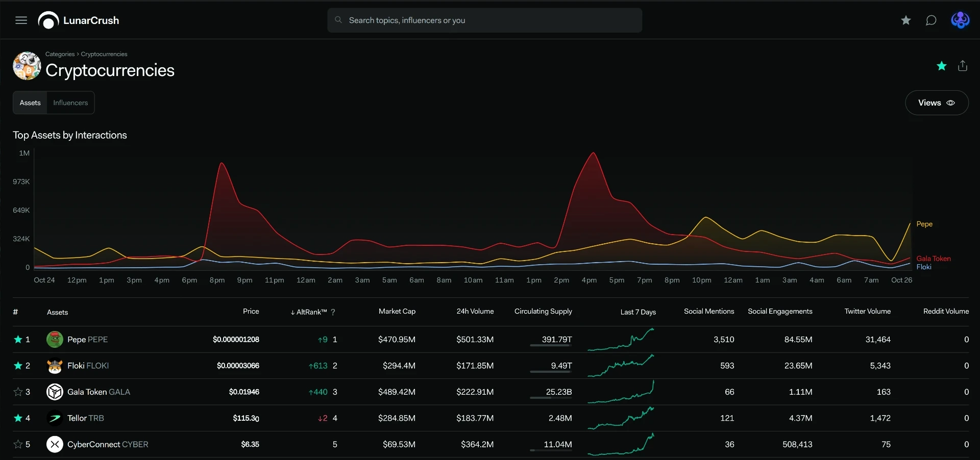The width and height of the screenshot is (980, 460).
Task: Open the chat messages icon
Action: click(931, 20)
